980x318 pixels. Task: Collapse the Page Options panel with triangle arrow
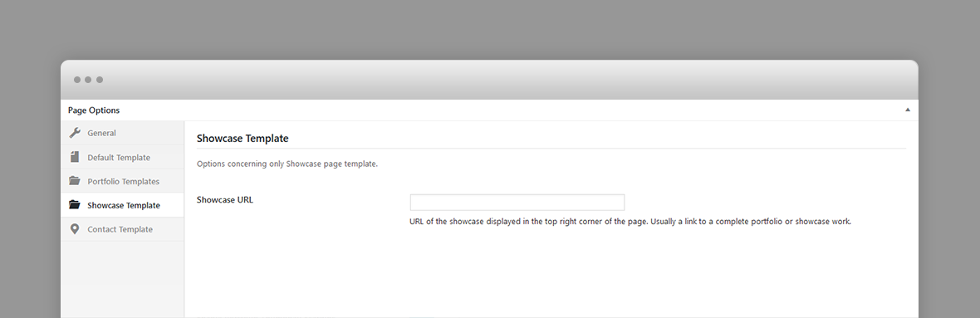[x=908, y=110]
